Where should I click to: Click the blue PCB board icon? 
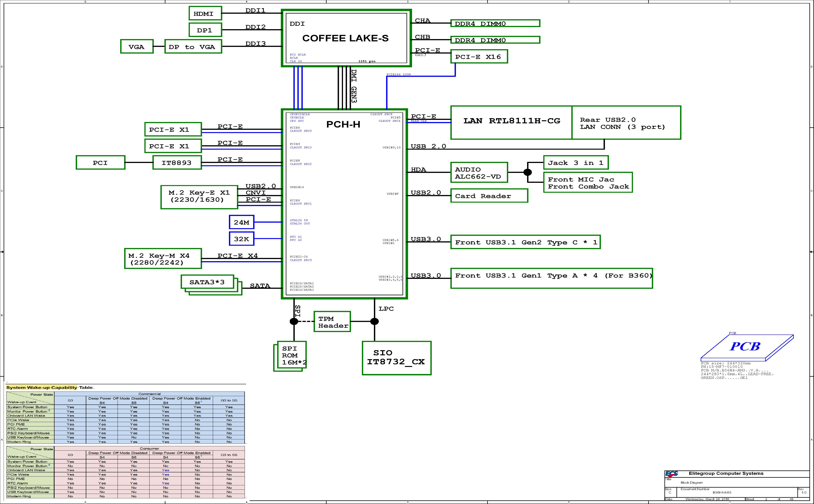pos(747,348)
